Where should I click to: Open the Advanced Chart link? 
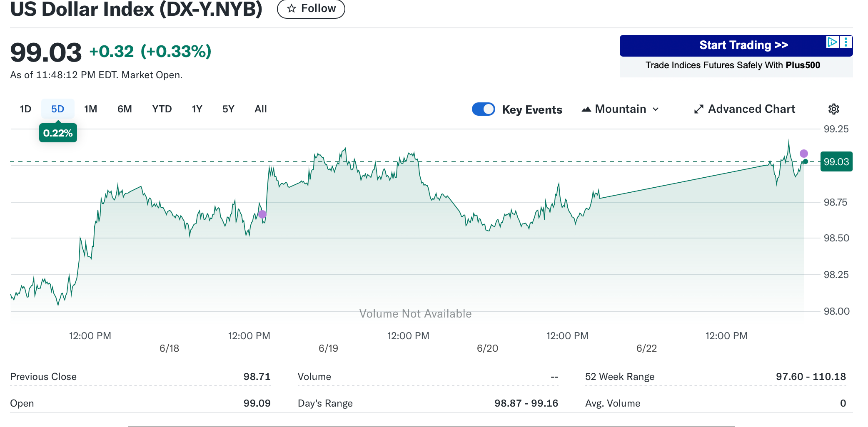click(745, 109)
